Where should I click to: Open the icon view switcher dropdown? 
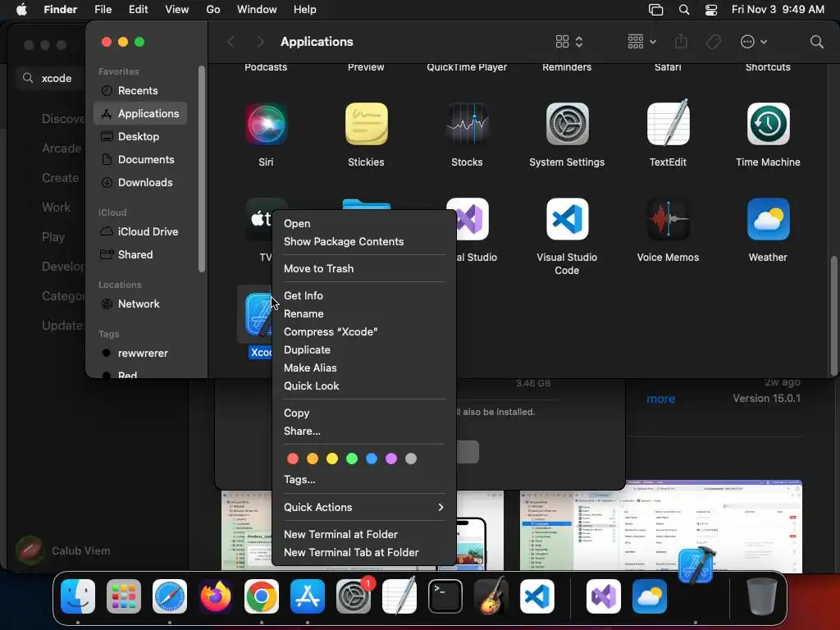[569, 42]
